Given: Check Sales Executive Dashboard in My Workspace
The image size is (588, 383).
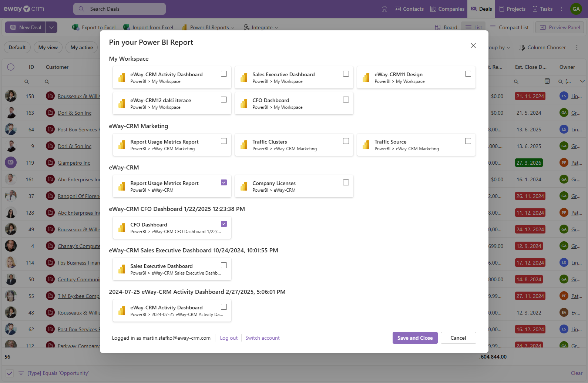Looking at the screenshot, I should point(346,74).
